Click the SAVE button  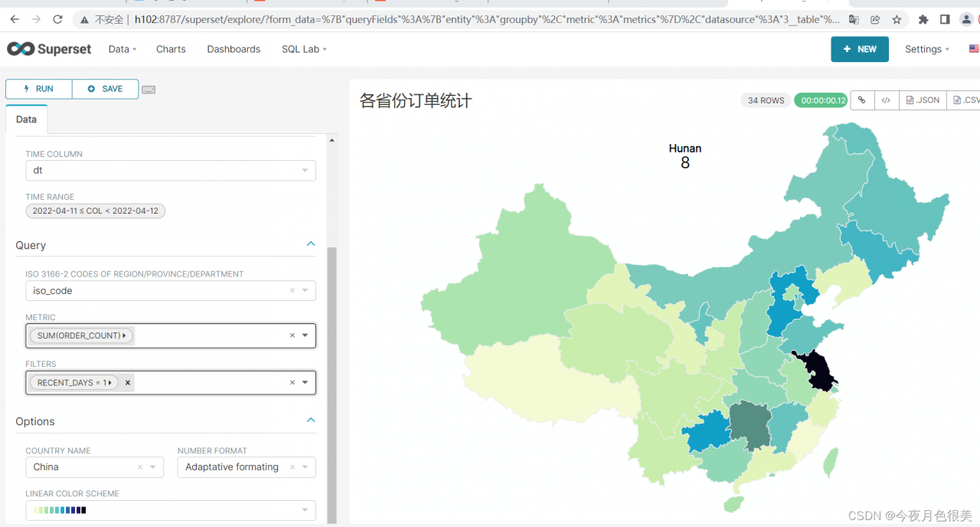[105, 89]
